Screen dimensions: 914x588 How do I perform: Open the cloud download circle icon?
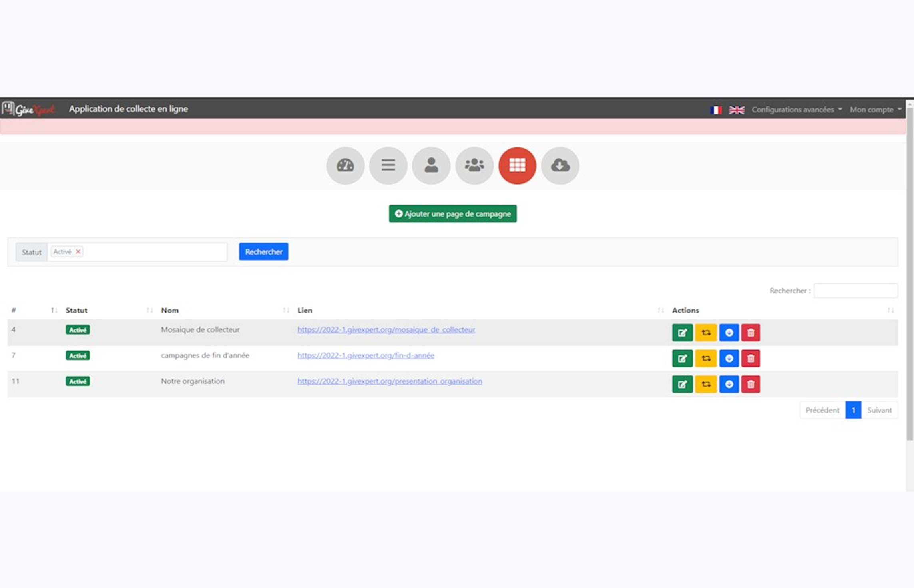pos(560,165)
